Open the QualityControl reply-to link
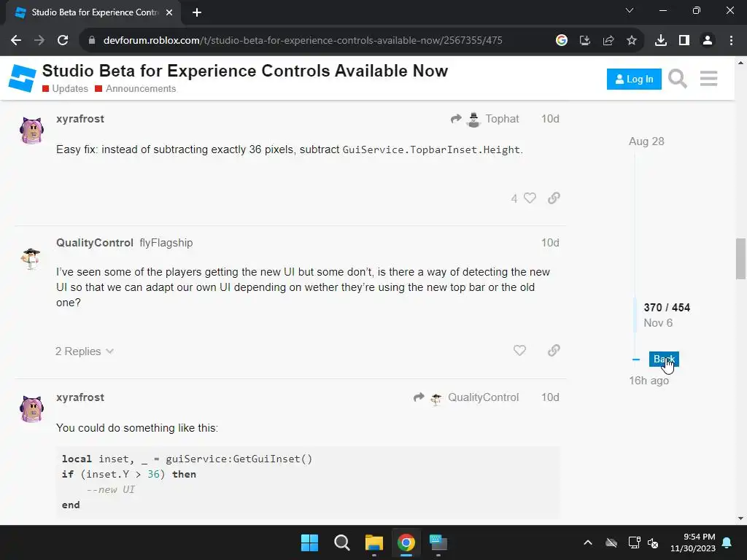 click(x=483, y=397)
